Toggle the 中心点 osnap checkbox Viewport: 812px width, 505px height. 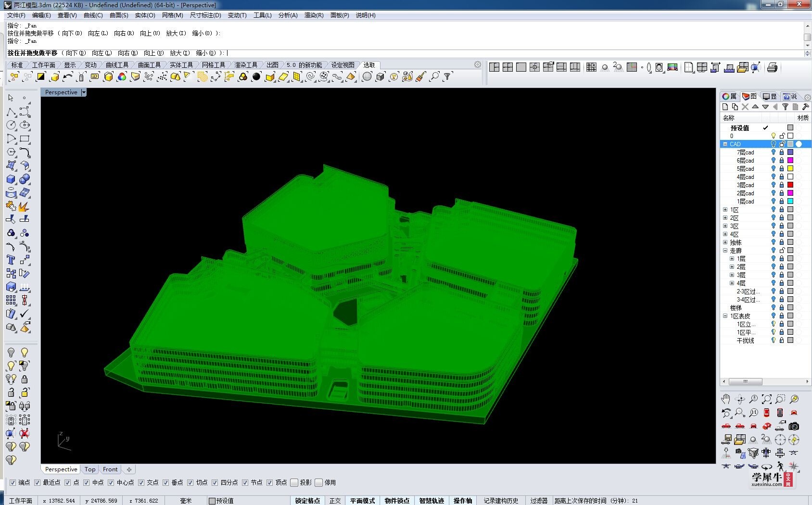coord(111,482)
